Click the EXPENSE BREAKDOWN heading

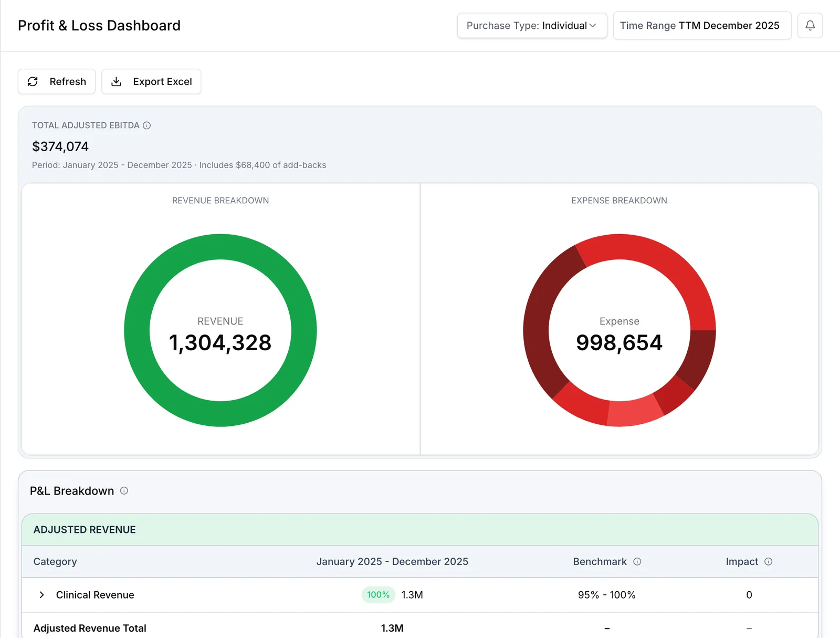point(619,201)
